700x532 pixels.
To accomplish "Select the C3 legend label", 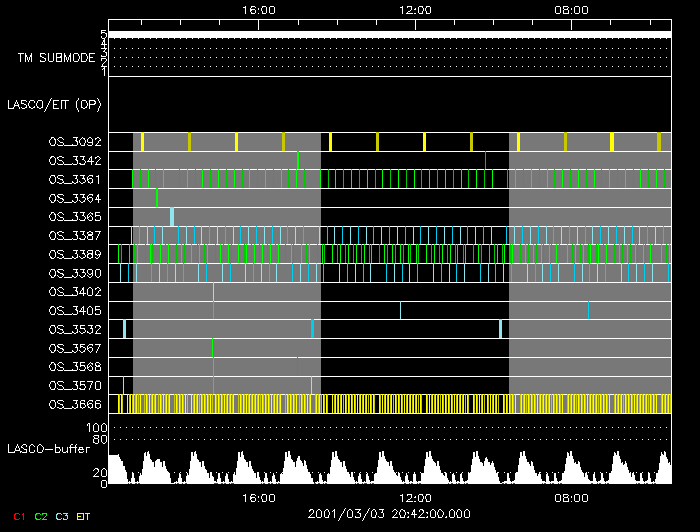I will (63, 515).
